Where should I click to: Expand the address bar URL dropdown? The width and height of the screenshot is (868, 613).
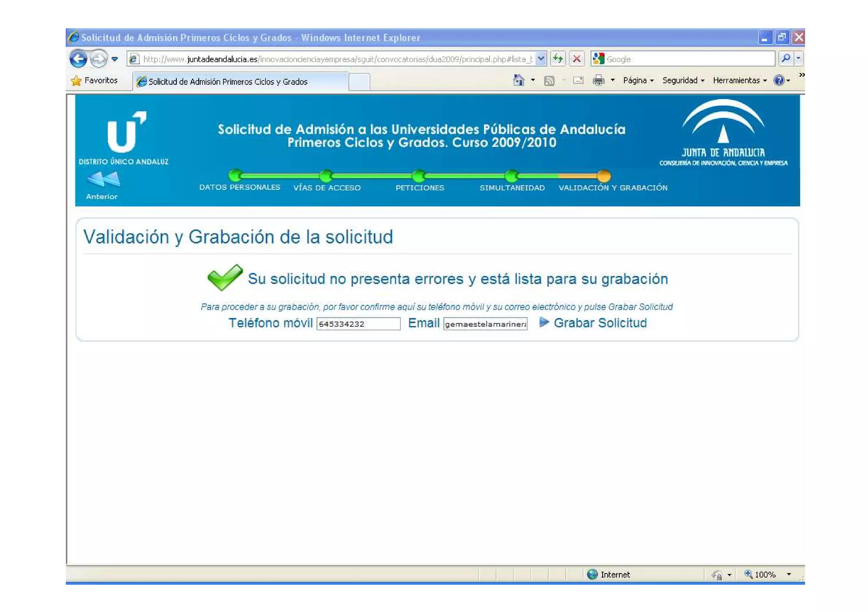541,58
